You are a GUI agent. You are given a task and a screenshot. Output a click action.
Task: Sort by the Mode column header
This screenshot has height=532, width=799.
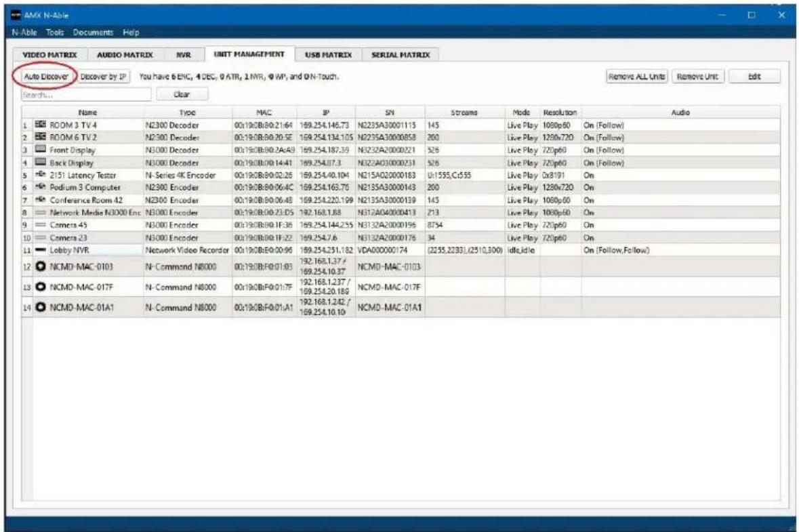click(523, 112)
